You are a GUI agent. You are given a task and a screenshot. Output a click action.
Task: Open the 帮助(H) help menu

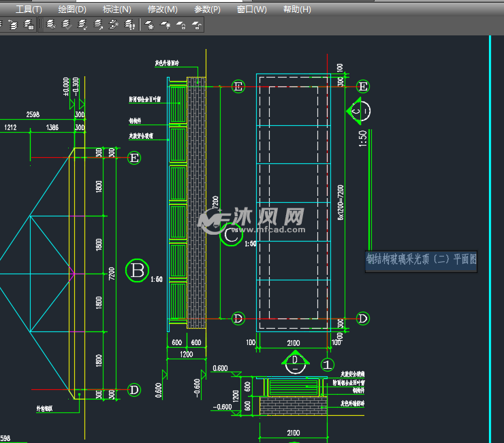click(x=296, y=10)
